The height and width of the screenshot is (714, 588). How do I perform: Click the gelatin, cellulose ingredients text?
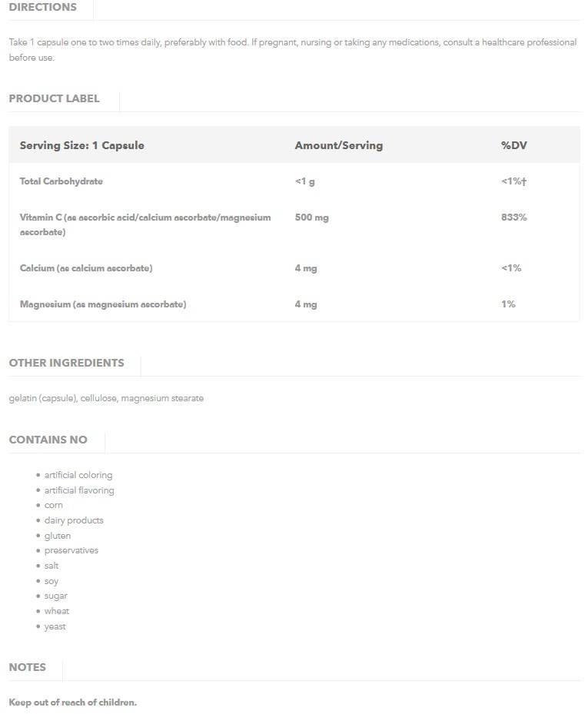[x=106, y=398]
